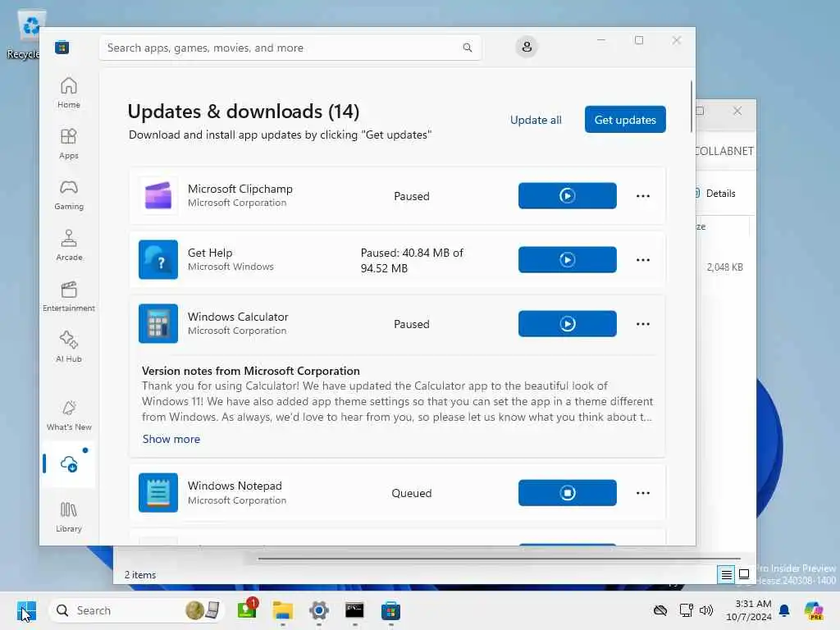The height and width of the screenshot is (630, 840).
Task: Click the background window horizontal scrollbar
Action: coord(498,559)
